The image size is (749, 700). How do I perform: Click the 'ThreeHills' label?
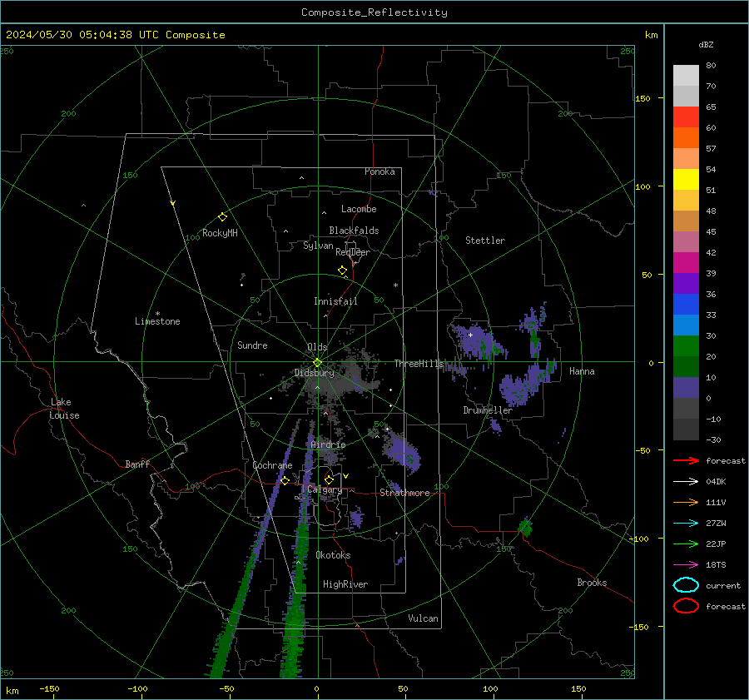(419, 364)
